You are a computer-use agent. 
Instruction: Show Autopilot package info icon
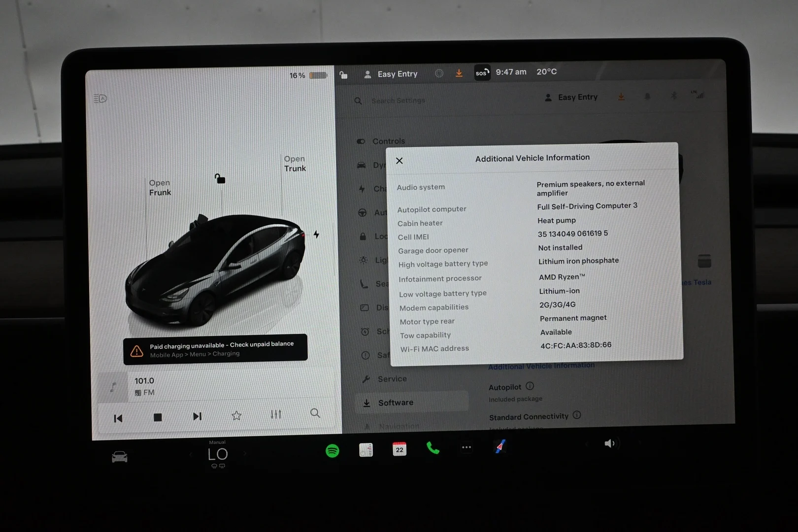530,386
